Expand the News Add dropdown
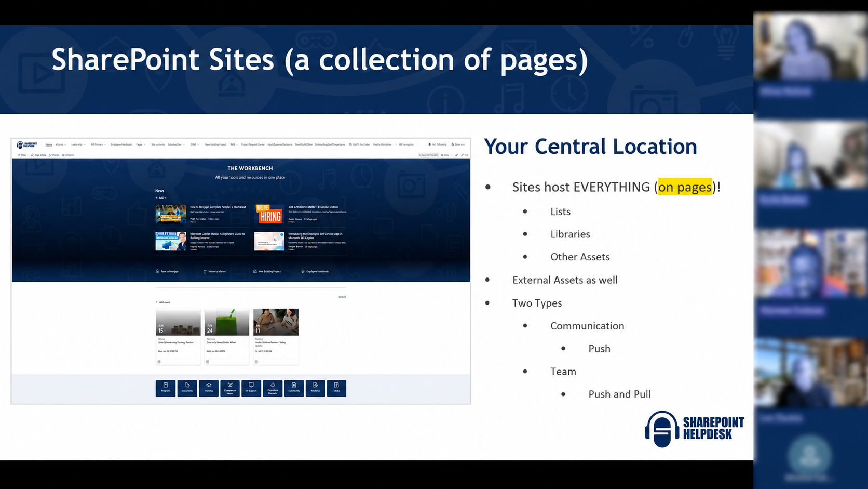This screenshot has width=868, height=489. (161, 198)
